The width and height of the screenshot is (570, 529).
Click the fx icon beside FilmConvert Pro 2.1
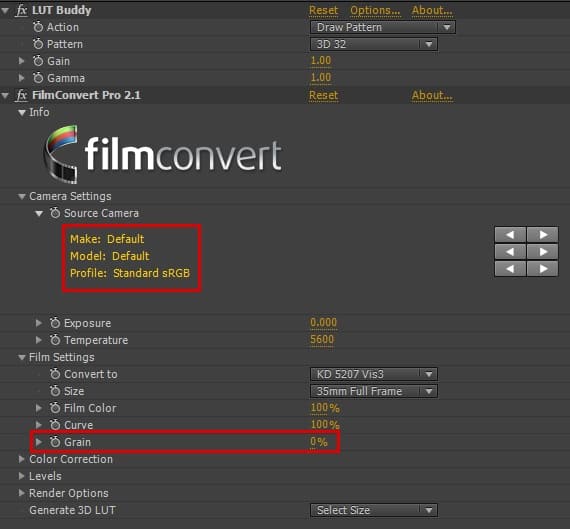(x=21, y=95)
